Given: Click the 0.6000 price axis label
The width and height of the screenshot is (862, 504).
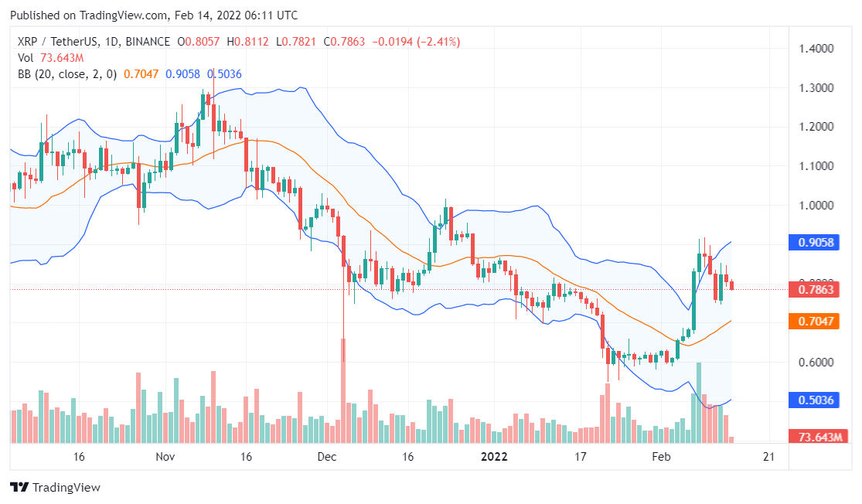Looking at the screenshot, I should coord(816,362).
